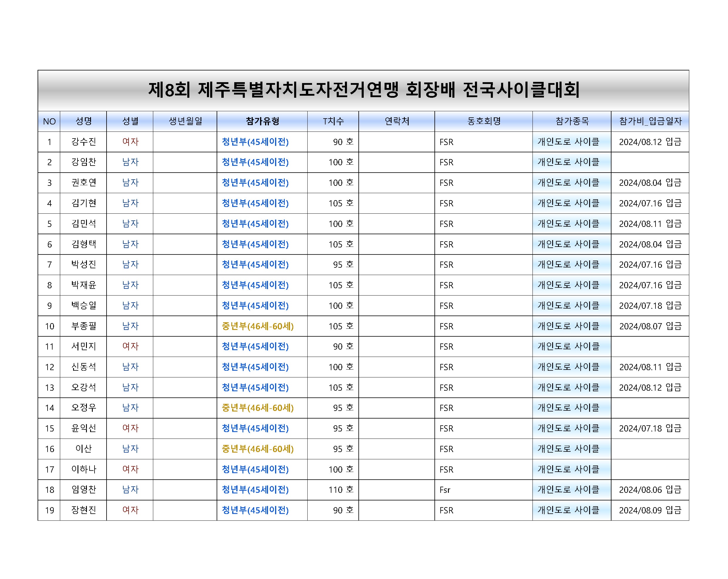Click the T치수 column header
This screenshot has height=579, width=728.
[333, 121]
